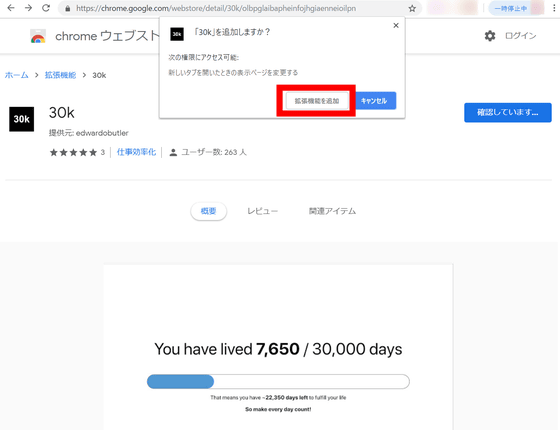Click the 30k extension title heading

[61, 113]
